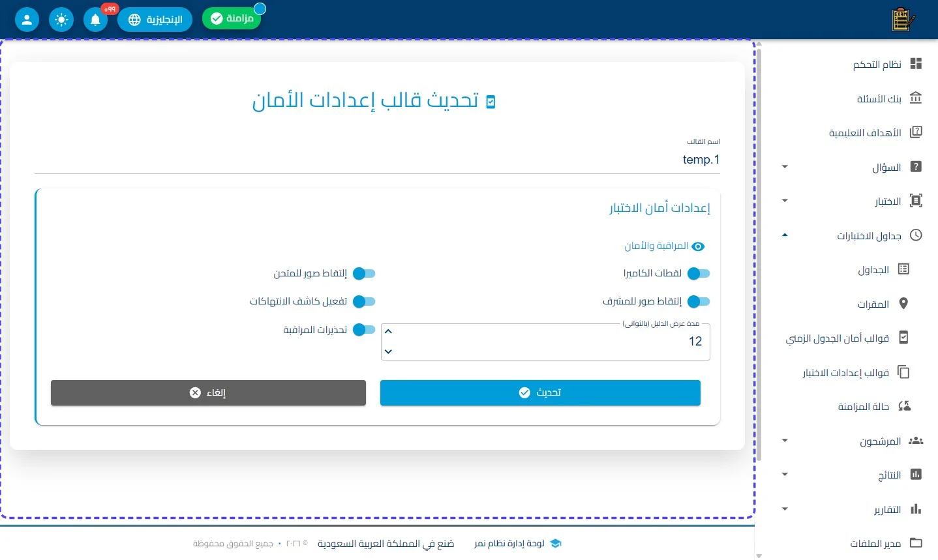The width and height of the screenshot is (938, 560).
Task: Click the المراقبة والأمان section label
Action: coord(656,246)
